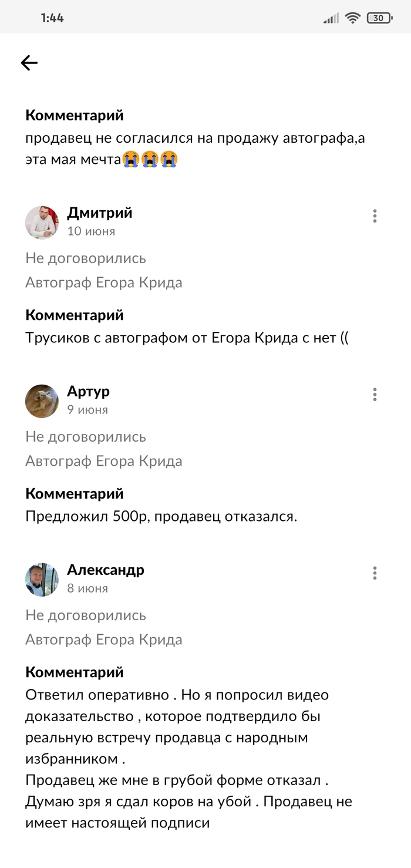This screenshot has width=411, height=868.
Task: Open options menu for Александр's review
Action: 375,573
